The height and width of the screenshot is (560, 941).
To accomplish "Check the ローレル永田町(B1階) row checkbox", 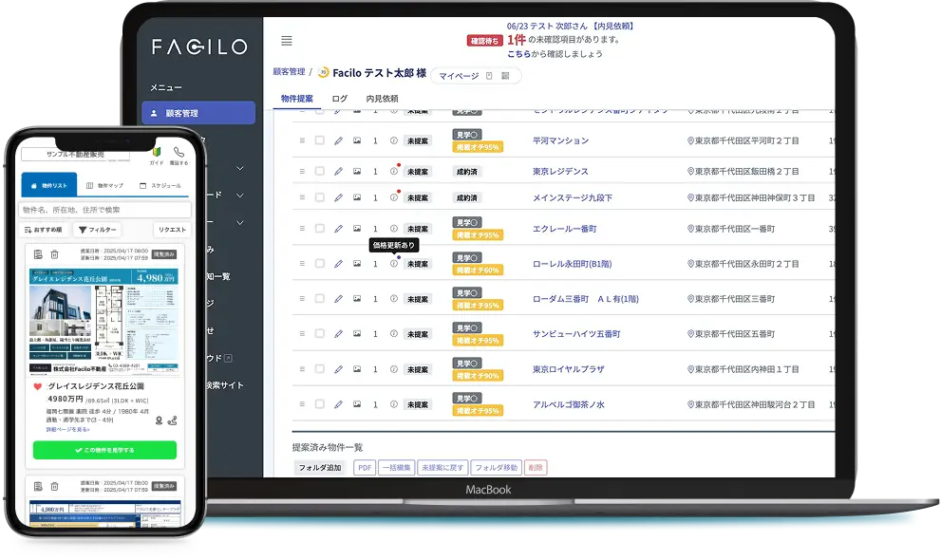I will pyautogui.click(x=320, y=263).
